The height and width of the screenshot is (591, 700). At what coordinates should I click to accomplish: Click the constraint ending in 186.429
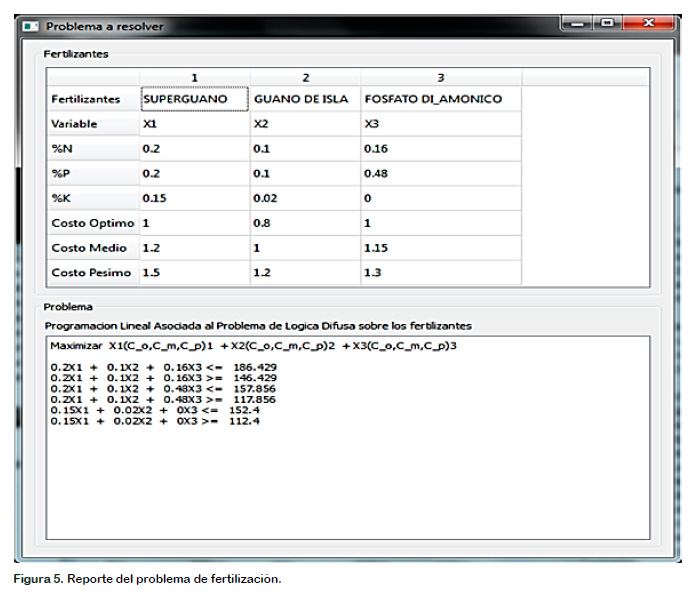[x=163, y=367]
